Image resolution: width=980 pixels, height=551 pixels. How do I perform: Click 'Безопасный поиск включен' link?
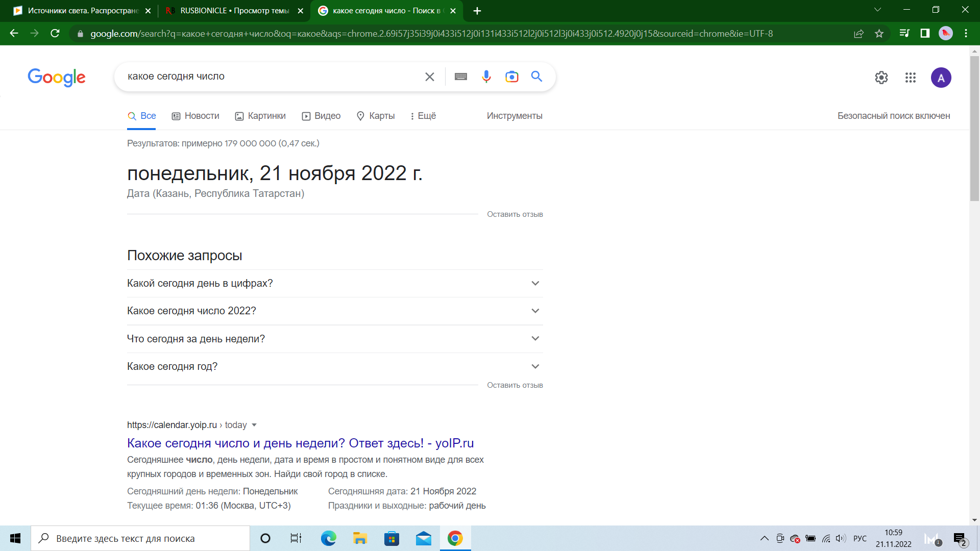click(894, 116)
